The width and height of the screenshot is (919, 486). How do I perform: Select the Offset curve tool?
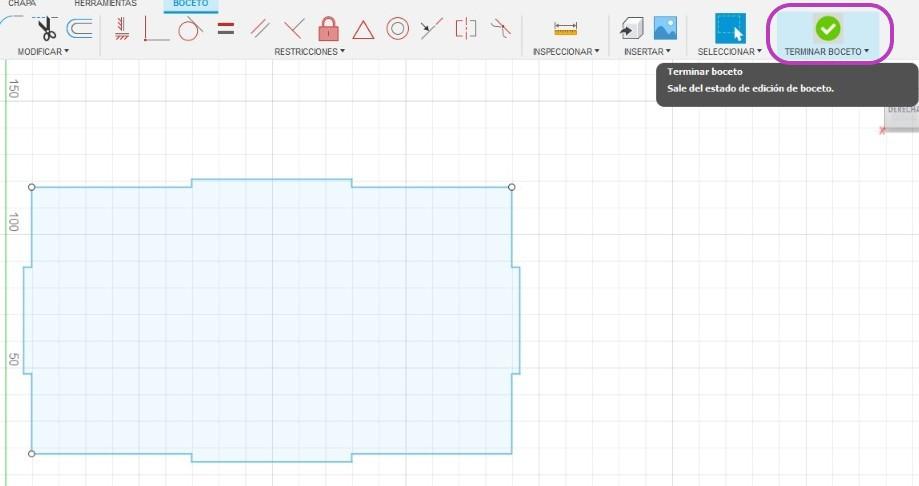coord(79,28)
